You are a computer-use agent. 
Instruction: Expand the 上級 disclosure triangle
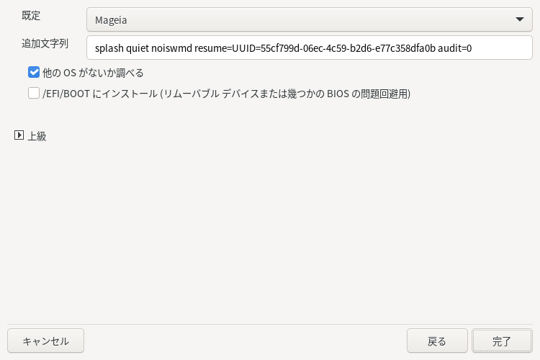pos(19,135)
